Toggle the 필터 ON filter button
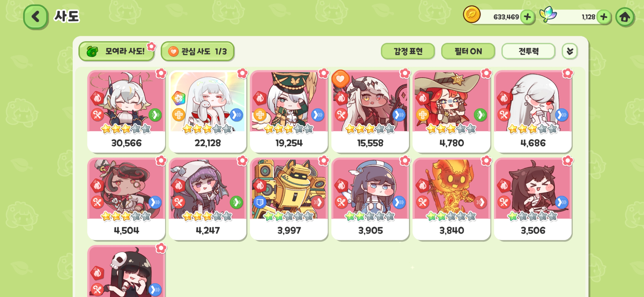This screenshot has height=297, width=644. point(468,51)
